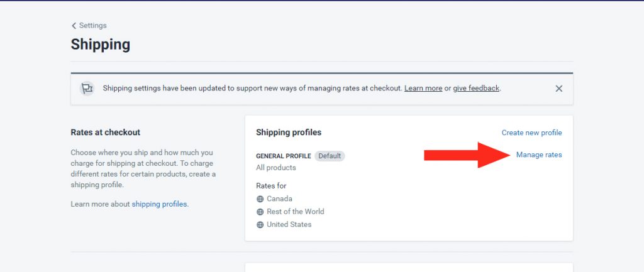Click the globe icon beside Canada
Viewport: 644px width, 272px height.
coord(260,199)
